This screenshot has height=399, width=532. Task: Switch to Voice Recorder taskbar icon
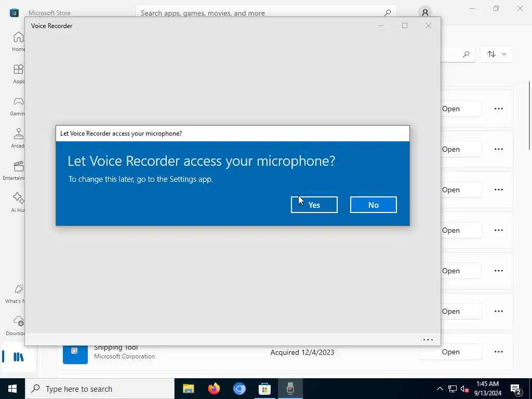pos(290,389)
